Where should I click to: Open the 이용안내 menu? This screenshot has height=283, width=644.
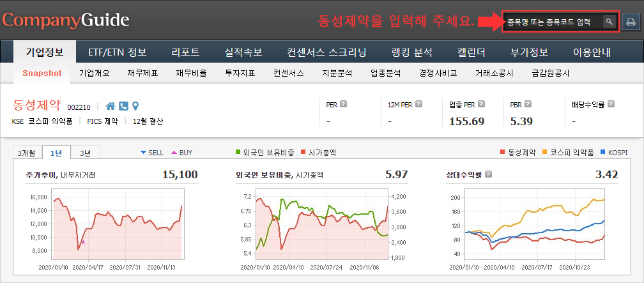(592, 52)
